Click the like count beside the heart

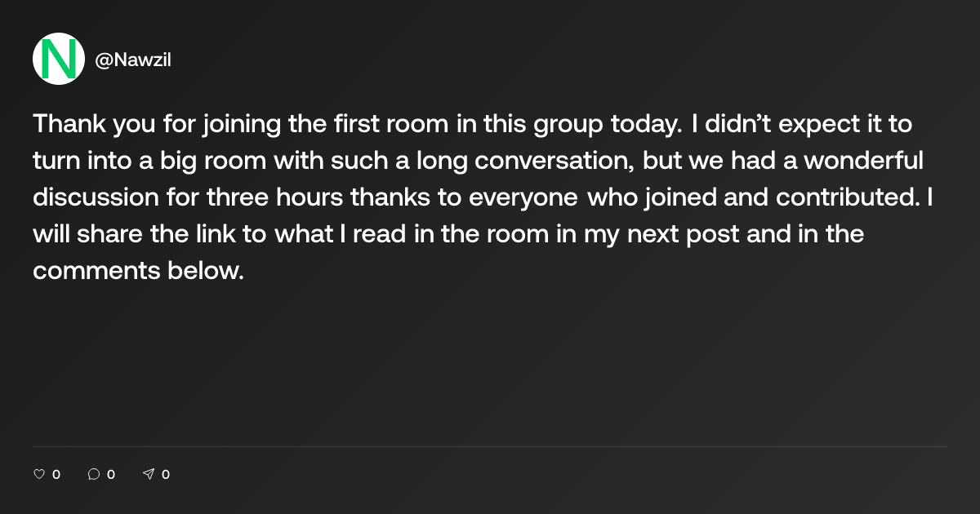[56, 474]
